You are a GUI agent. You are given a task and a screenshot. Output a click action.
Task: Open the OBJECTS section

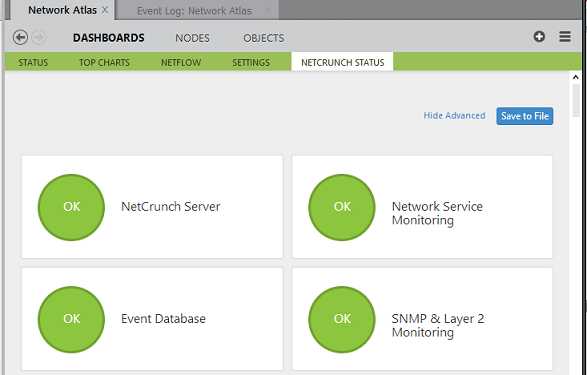264,38
